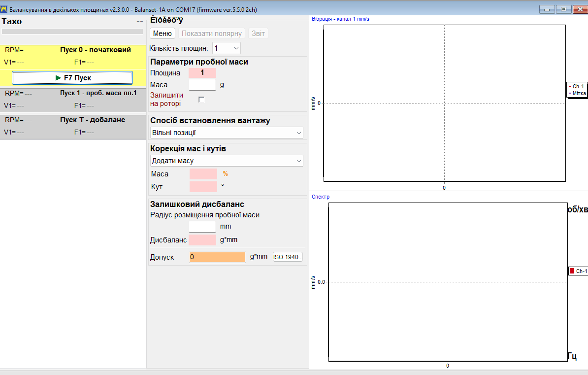This screenshot has height=375, width=588.
Task: Select the Пуск Т - добаланс row
Action: click(73, 127)
